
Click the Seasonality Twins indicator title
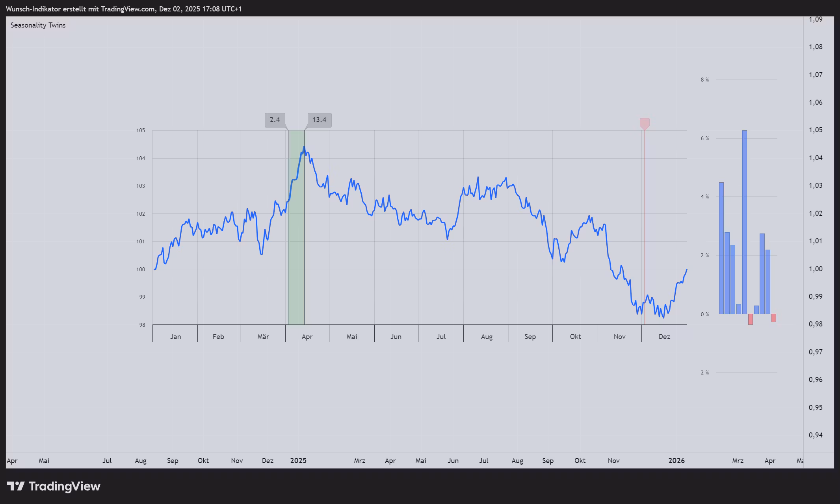tap(38, 25)
